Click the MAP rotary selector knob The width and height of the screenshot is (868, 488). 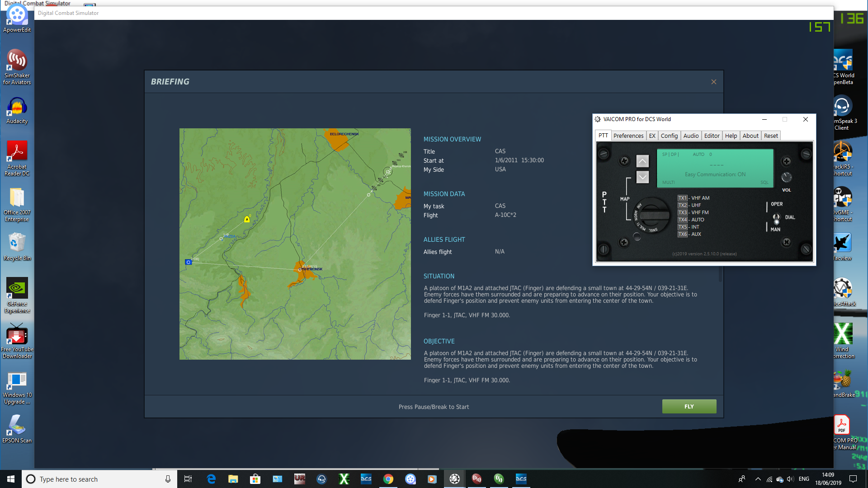651,216
